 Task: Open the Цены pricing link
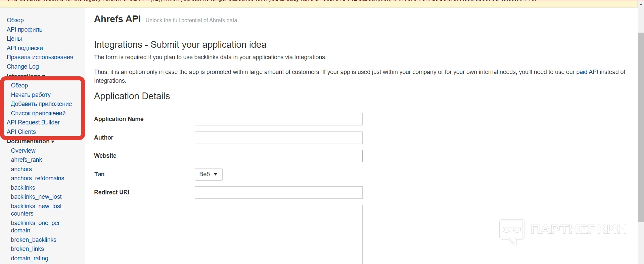pyautogui.click(x=14, y=39)
